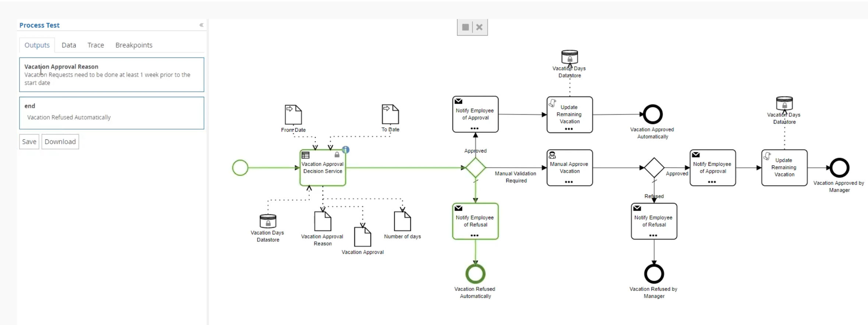The width and height of the screenshot is (868, 325).
Task: Click the X cancel test button
Action: [479, 27]
